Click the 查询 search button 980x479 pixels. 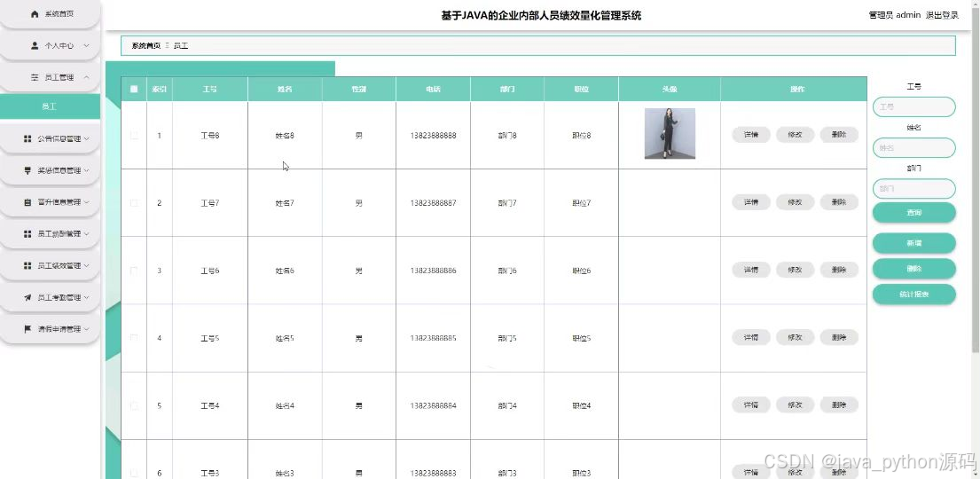(x=913, y=213)
